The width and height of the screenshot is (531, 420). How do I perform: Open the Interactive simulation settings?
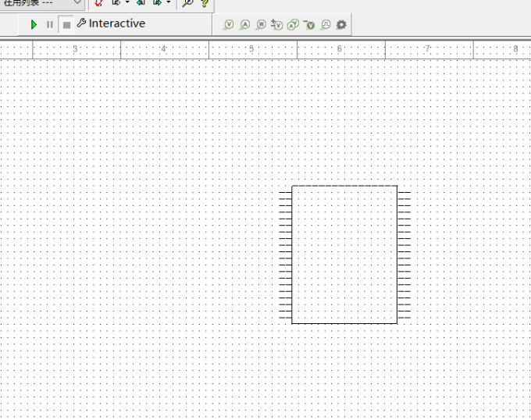111,23
